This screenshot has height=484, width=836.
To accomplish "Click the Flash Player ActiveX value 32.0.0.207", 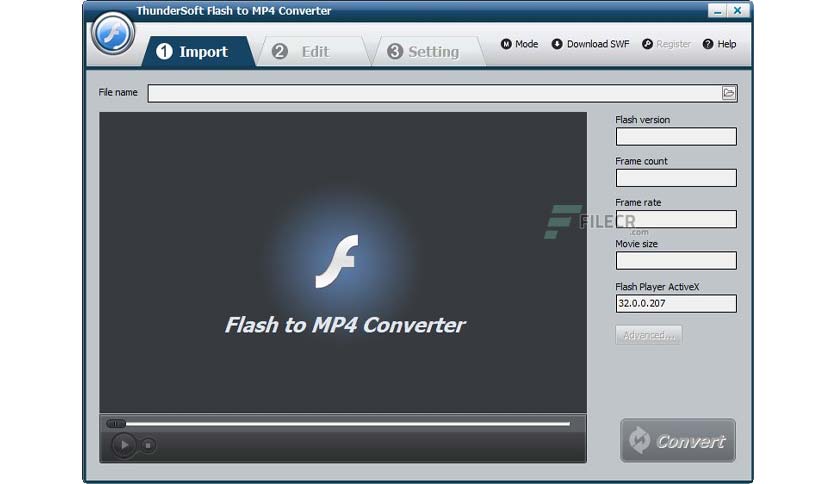I will (676, 303).
